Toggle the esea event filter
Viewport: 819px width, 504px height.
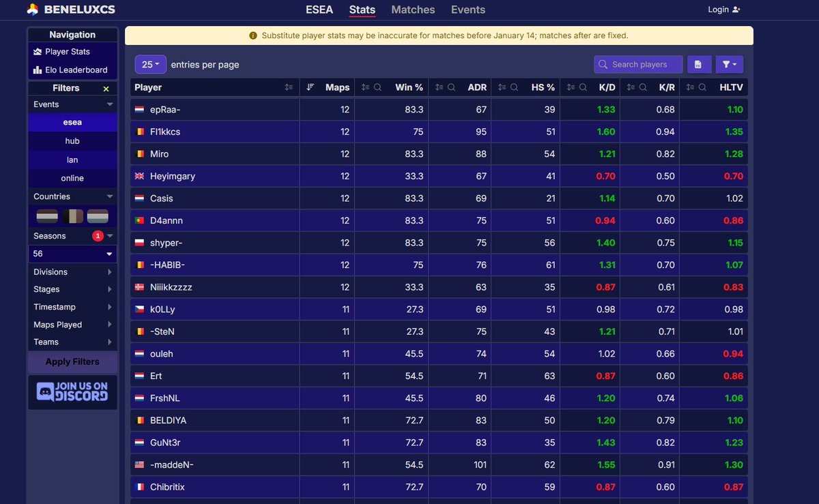tap(72, 123)
